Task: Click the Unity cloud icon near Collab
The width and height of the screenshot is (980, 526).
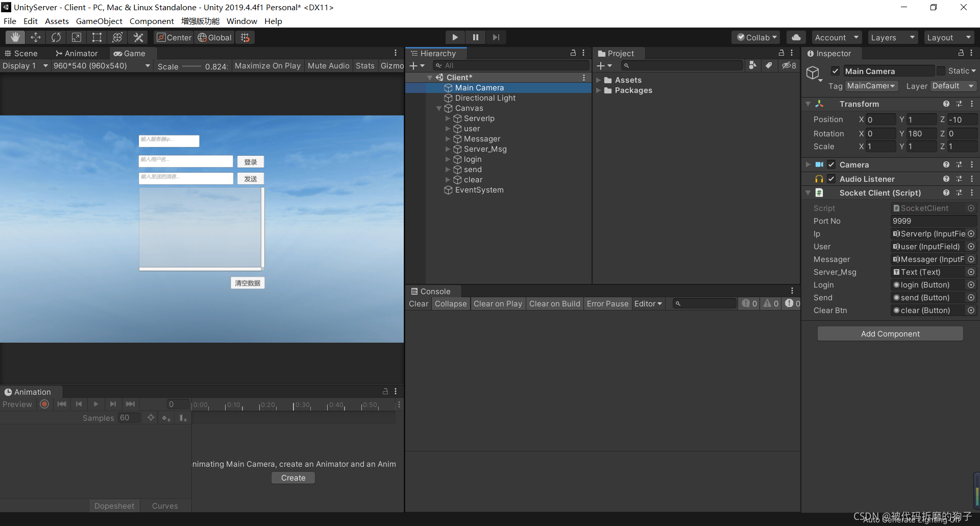Action: click(795, 37)
